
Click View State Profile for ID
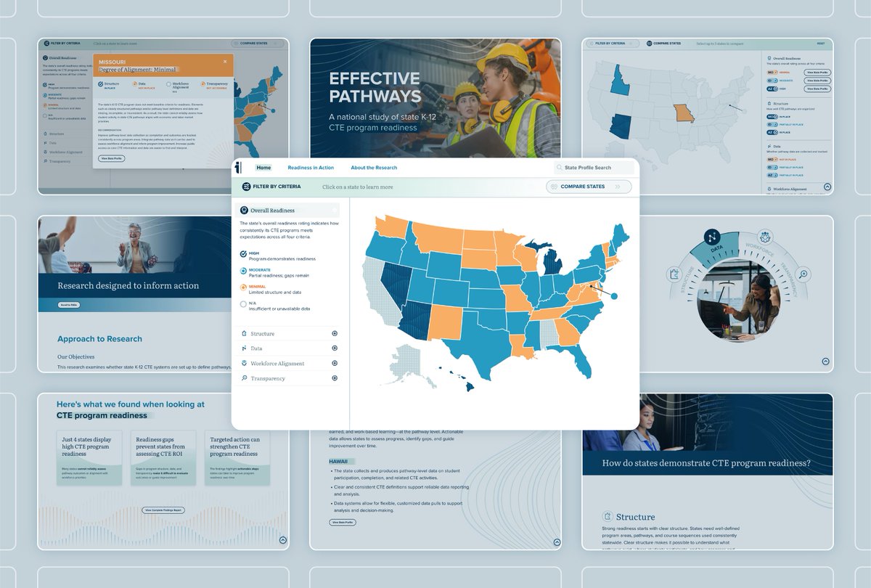(x=817, y=81)
